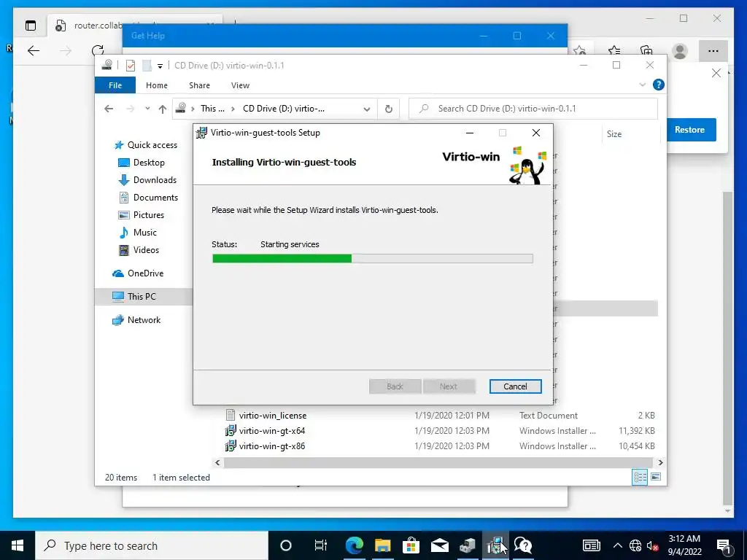Expand the address bar history dropdown

(366, 109)
